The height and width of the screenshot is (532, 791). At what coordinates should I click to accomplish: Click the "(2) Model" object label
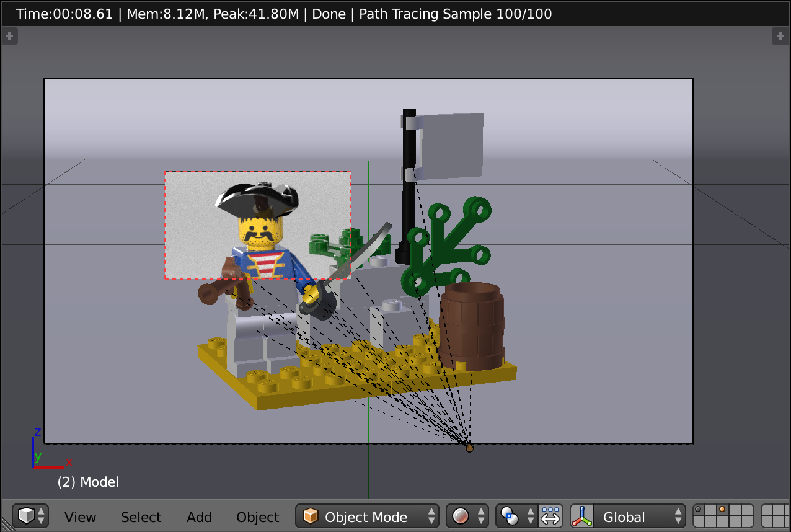pyautogui.click(x=87, y=482)
